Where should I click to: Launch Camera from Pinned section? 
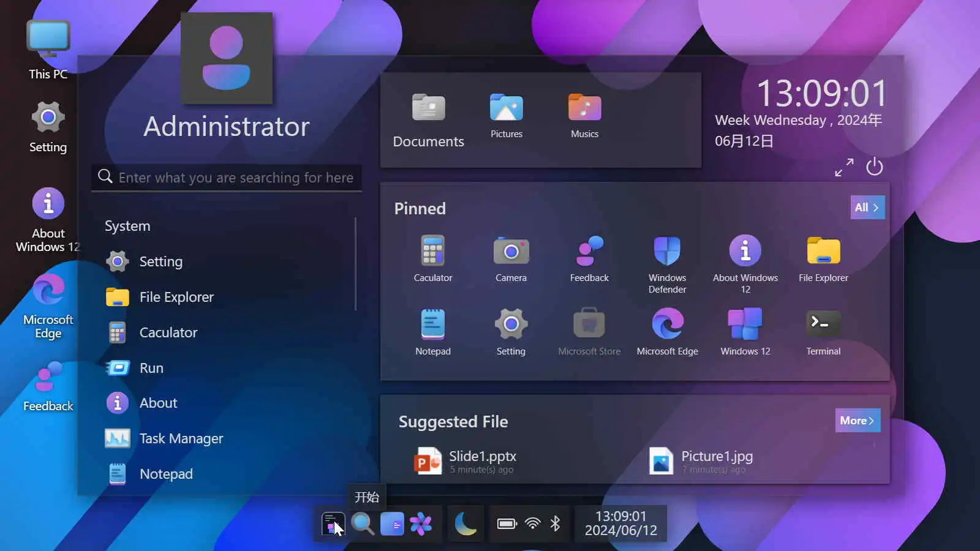coord(511,258)
